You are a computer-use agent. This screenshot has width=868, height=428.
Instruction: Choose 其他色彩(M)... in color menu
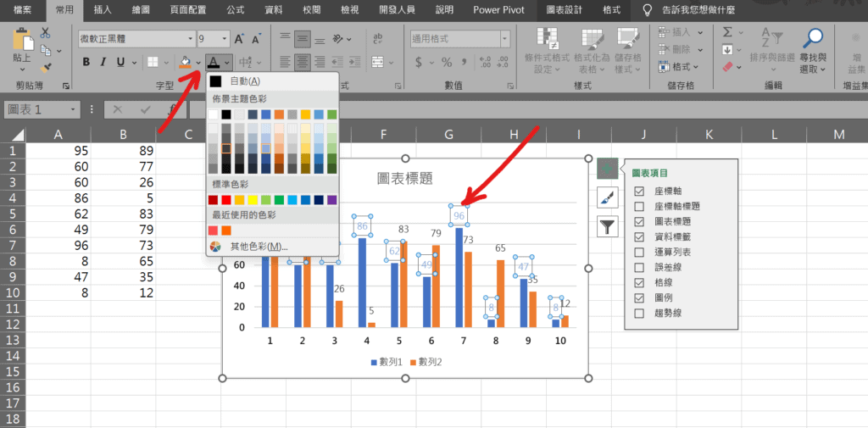point(259,246)
